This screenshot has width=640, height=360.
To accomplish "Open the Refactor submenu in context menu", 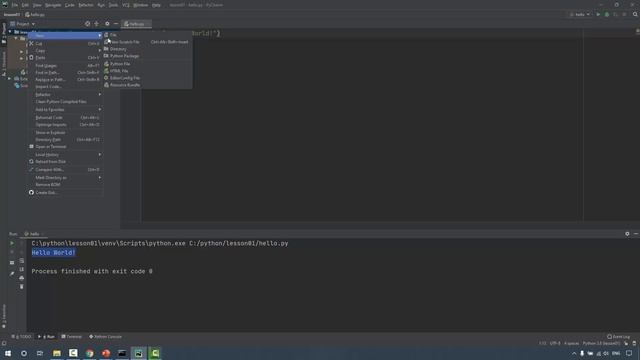I will (65, 94).
